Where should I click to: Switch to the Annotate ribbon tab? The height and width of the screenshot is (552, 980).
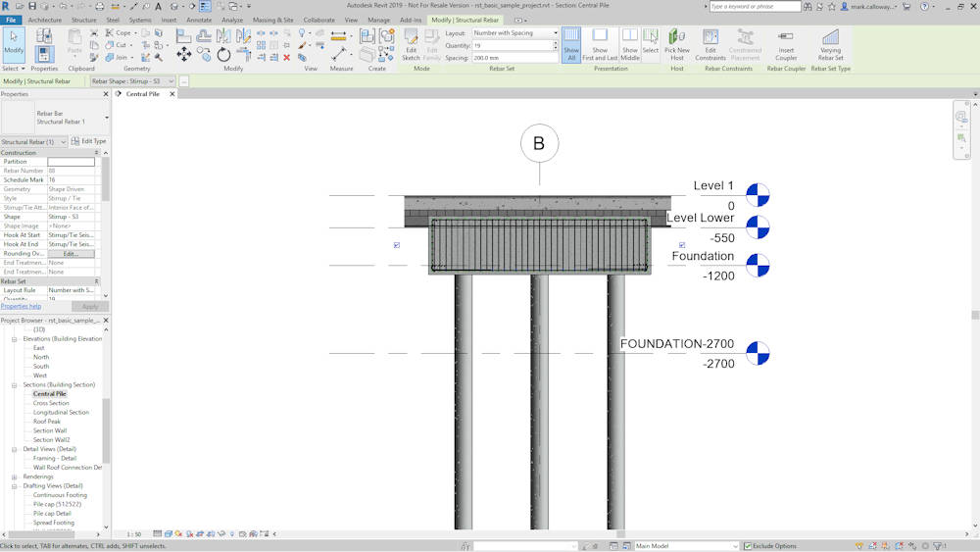[199, 20]
